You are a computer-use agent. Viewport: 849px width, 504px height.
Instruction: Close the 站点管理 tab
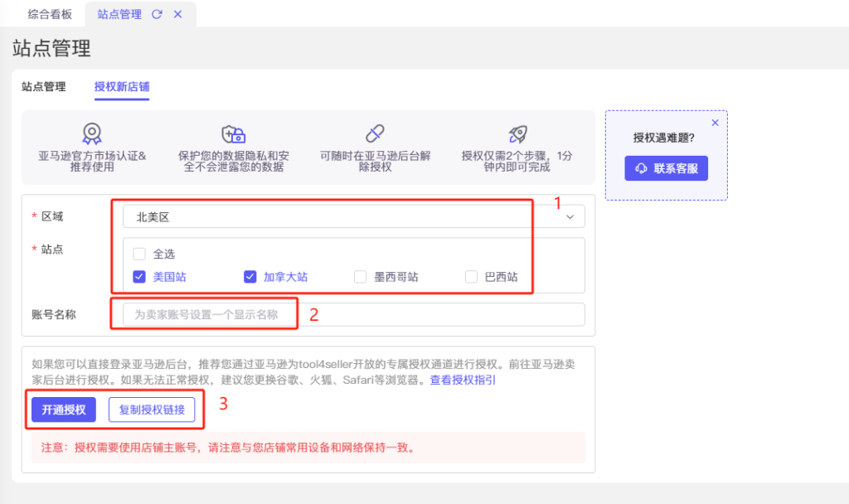click(177, 14)
